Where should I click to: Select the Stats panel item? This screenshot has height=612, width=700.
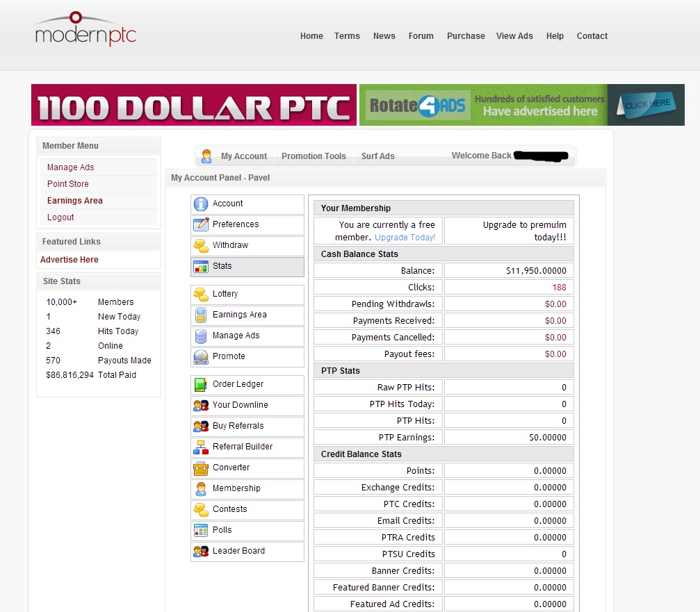[x=247, y=266]
